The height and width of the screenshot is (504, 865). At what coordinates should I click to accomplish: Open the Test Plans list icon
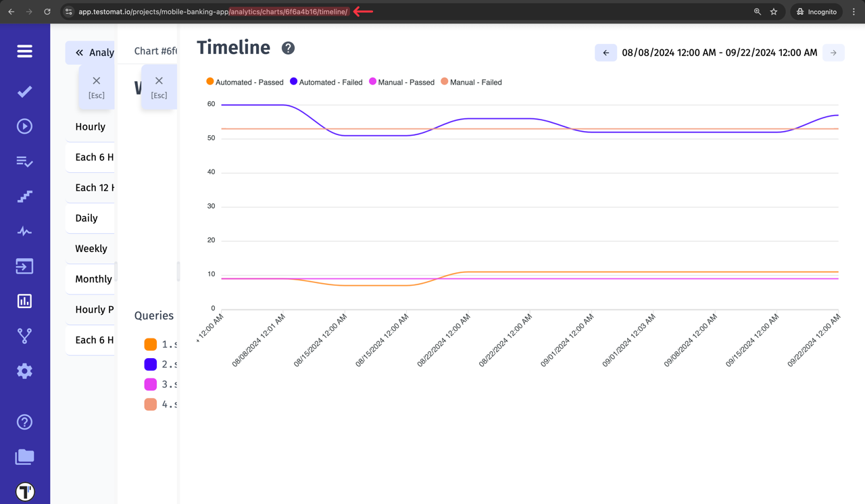[x=24, y=161]
